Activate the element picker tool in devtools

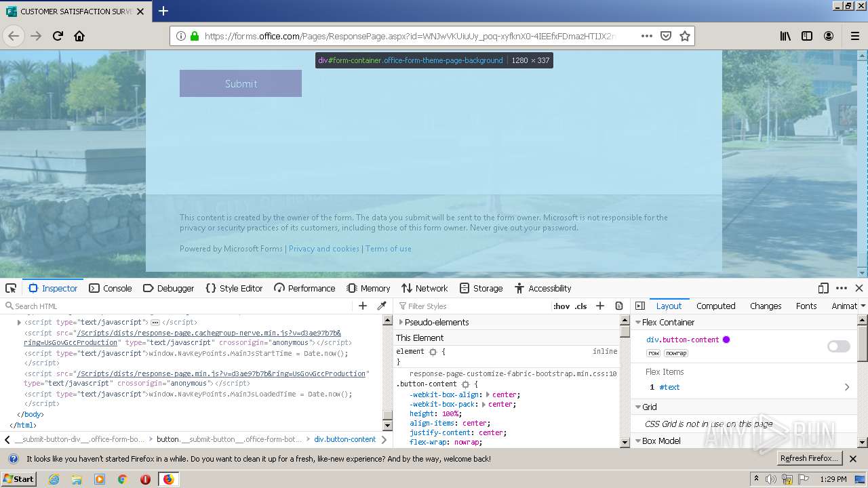[11, 288]
